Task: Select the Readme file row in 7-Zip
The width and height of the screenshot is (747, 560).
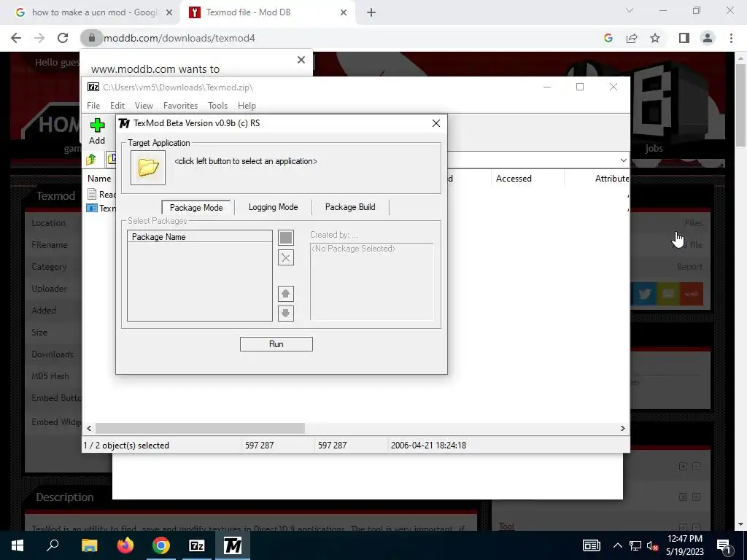Action: click(101, 194)
